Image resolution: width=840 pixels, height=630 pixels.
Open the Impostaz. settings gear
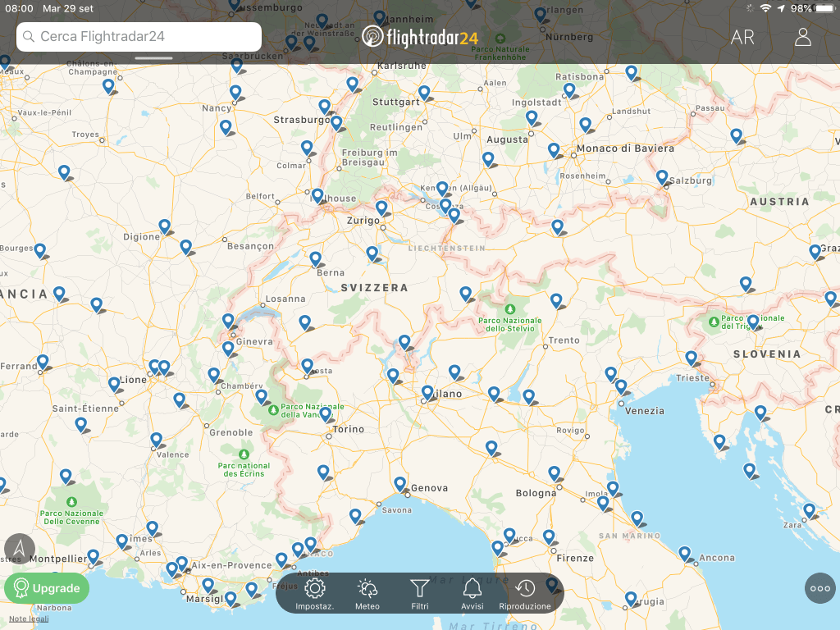tap(315, 592)
